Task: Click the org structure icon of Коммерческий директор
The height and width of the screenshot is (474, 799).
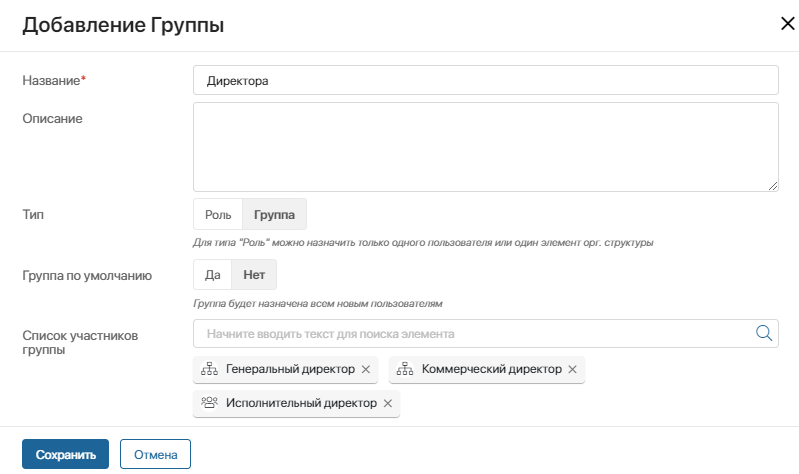Action: pos(405,368)
